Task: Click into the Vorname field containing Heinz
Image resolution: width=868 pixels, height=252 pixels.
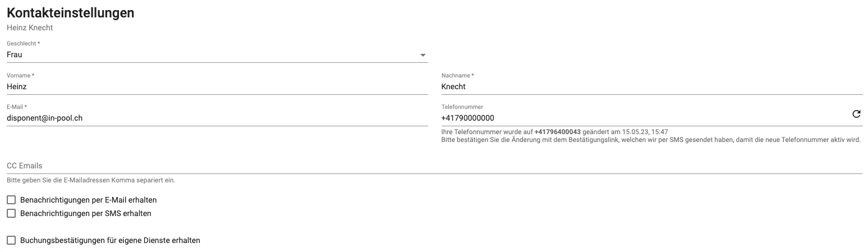Action: pyautogui.click(x=217, y=86)
